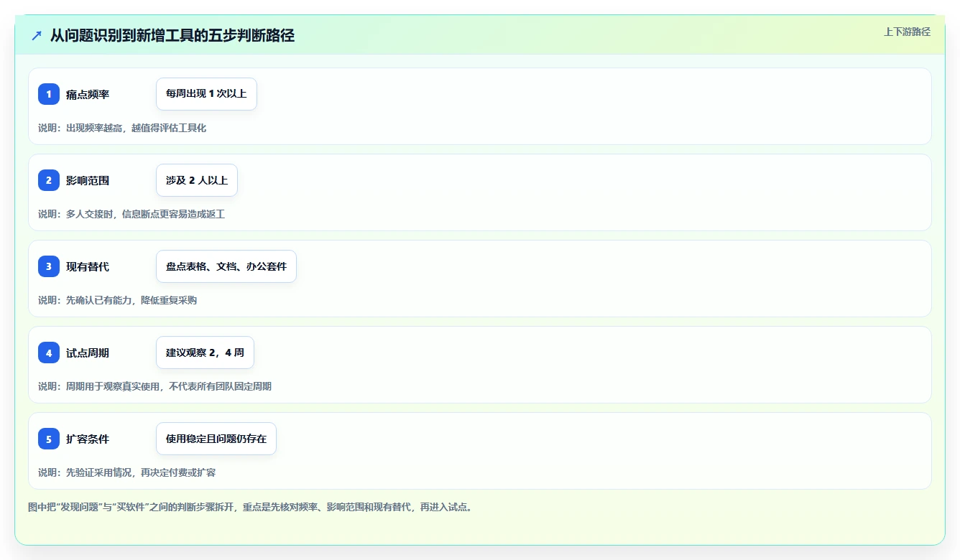Click the 建议观察 2，4 周 chip
The height and width of the screenshot is (560, 960).
[205, 353]
